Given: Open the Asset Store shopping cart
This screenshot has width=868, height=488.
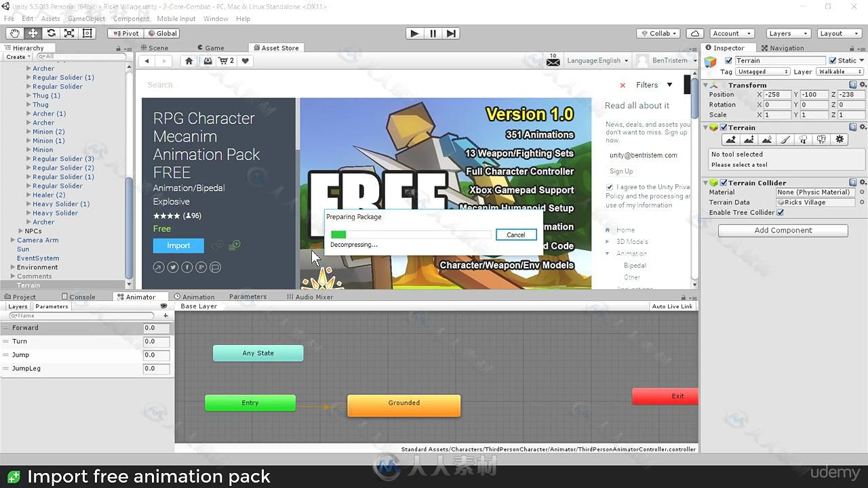Looking at the screenshot, I should tap(226, 61).
